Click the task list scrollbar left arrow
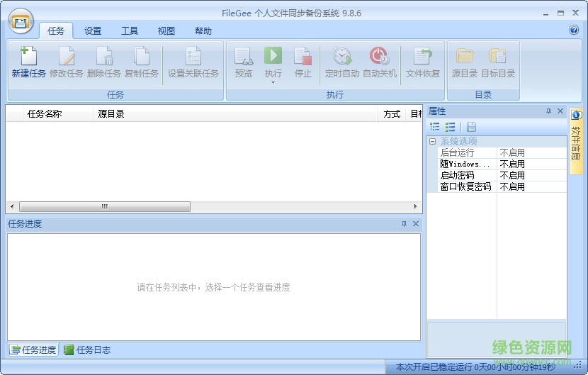 click(x=12, y=206)
